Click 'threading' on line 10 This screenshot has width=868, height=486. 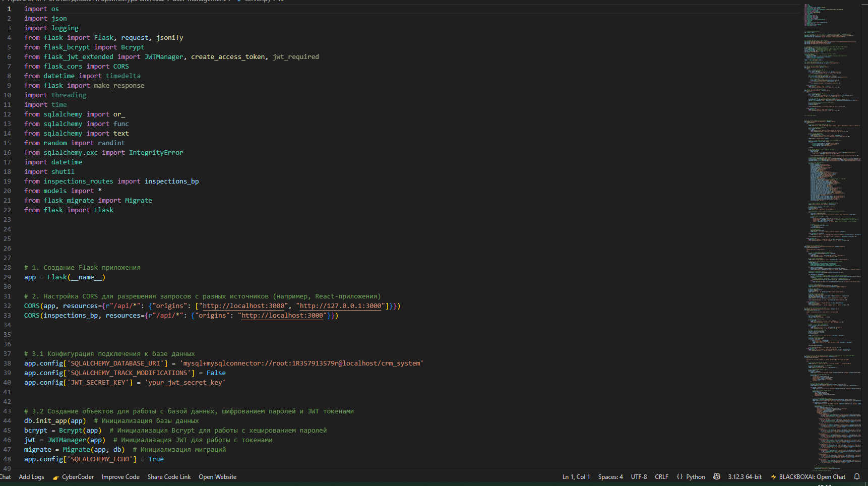point(69,95)
